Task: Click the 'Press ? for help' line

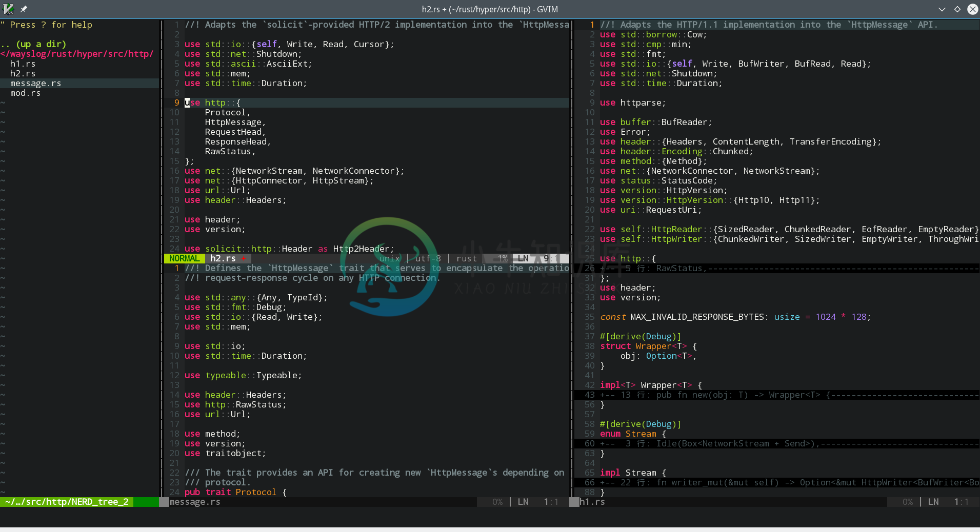Action: tap(46, 25)
